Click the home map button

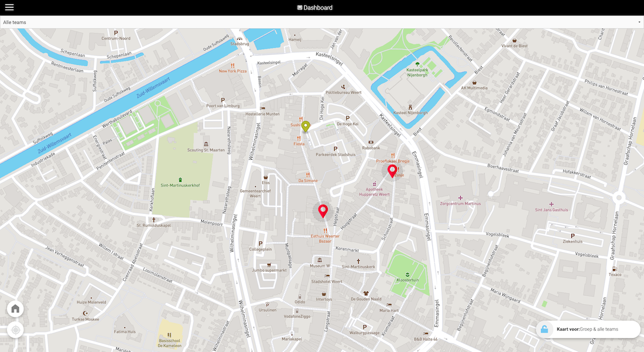click(x=15, y=309)
